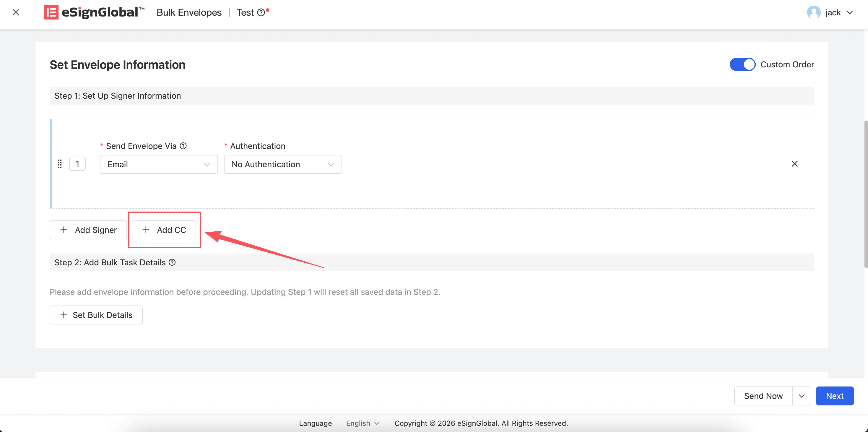
Task: Open the No Authentication dropdown
Action: [283, 164]
